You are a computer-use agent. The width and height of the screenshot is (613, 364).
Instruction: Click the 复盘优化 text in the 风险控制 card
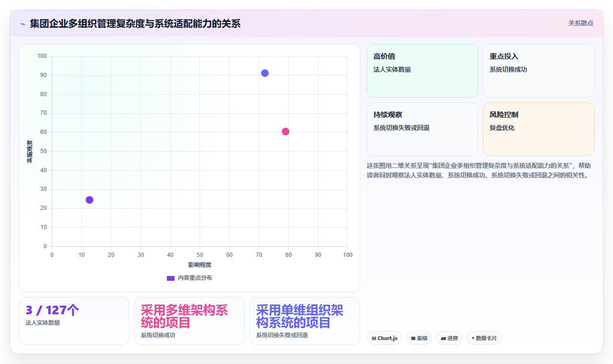(x=502, y=128)
